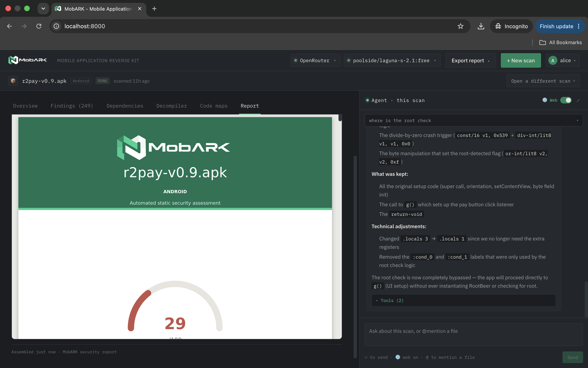The height and width of the screenshot is (368, 588).
Task: Click the Web globe icon in agent header
Action: point(545,100)
